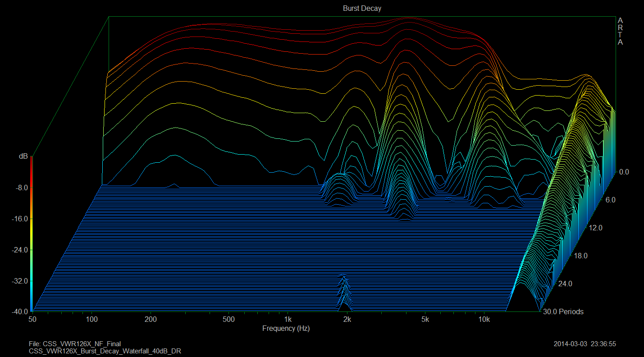Select the 50 Hz frequency tick label

pyautogui.click(x=32, y=320)
